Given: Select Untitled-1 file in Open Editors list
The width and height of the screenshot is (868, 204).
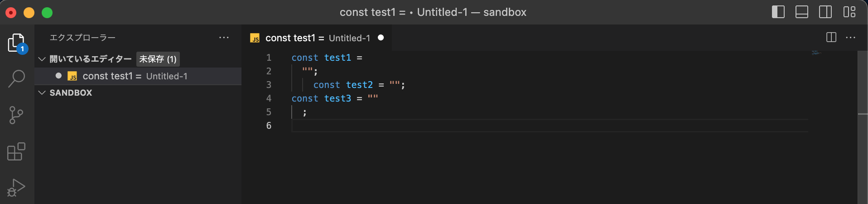Looking at the screenshot, I should (x=135, y=76).
